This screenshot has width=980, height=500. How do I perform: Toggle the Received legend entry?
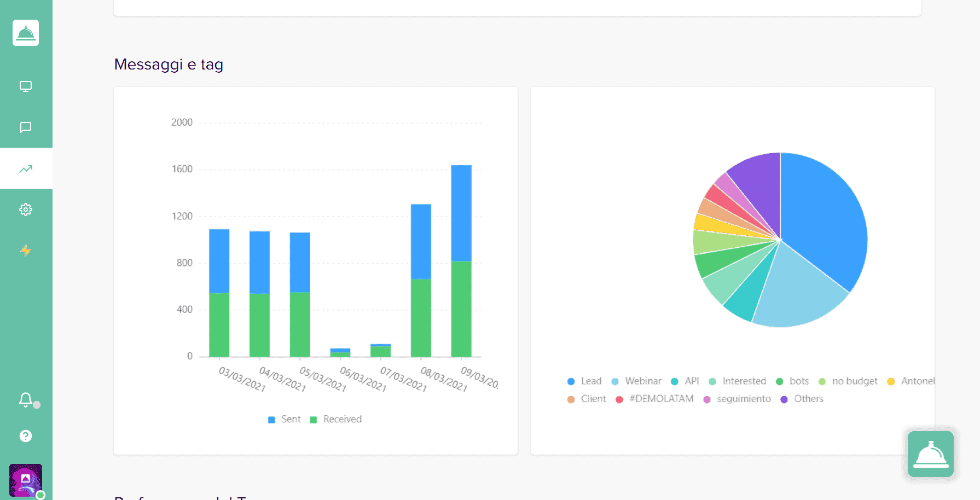[336, 420]
